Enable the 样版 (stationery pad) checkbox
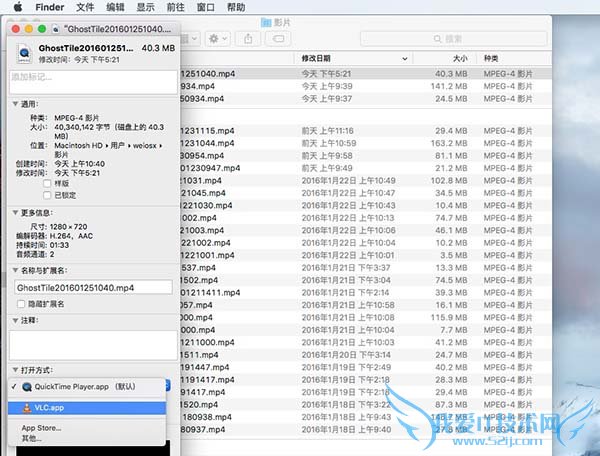600x456 pixels. 47,183
